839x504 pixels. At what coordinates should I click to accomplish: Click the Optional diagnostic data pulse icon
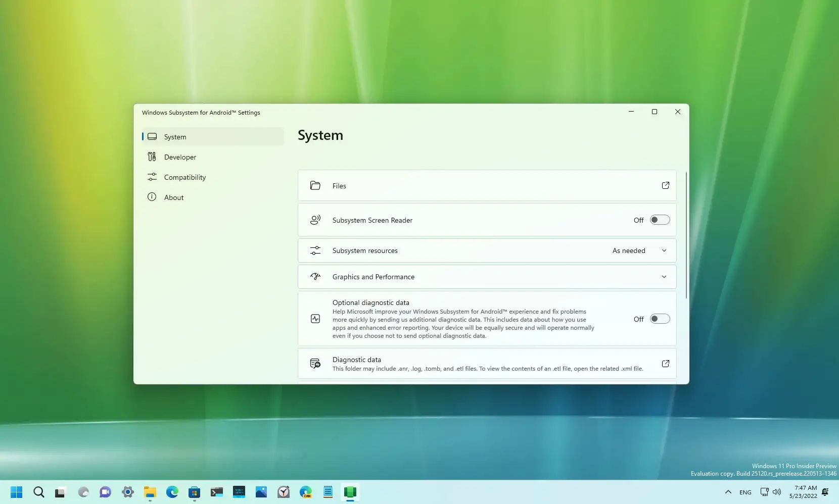pos(315,319)
